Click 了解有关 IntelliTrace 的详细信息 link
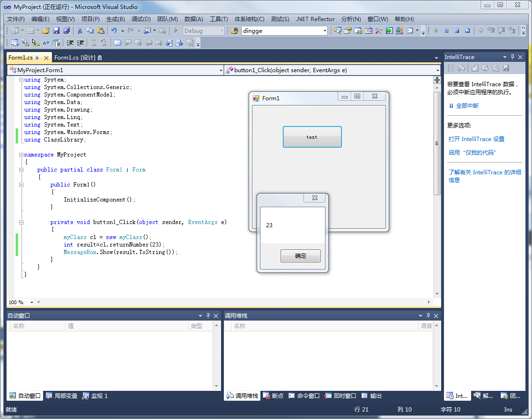 tap(485, 176)
